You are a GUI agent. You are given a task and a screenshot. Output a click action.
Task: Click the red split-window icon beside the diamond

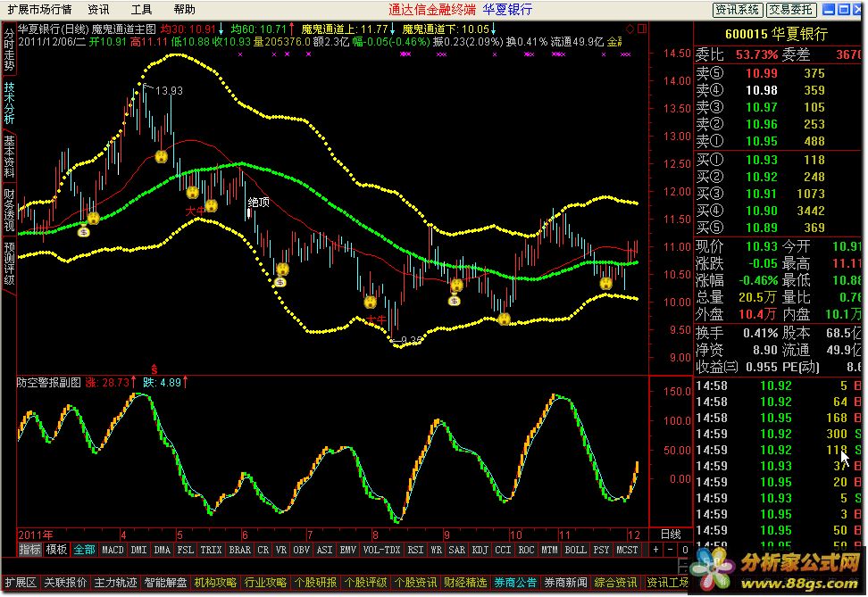click(x=641, y=29)
